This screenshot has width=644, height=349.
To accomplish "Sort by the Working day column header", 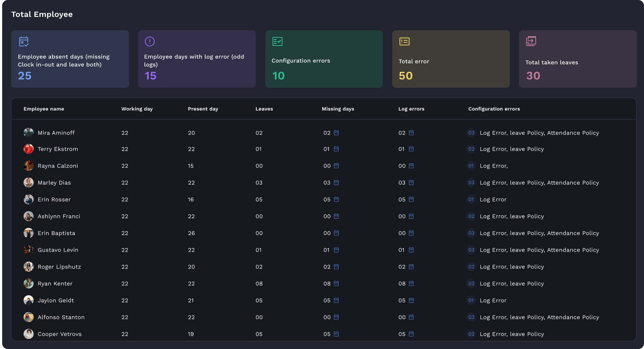I will click(x=137, y=109).
